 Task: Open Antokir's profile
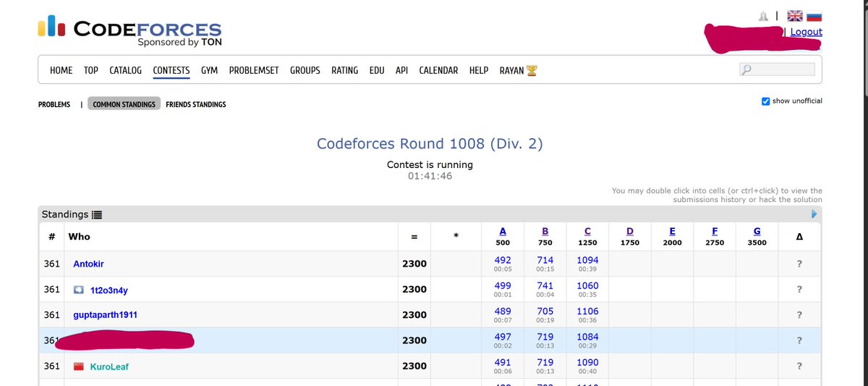tap(88, 264)
